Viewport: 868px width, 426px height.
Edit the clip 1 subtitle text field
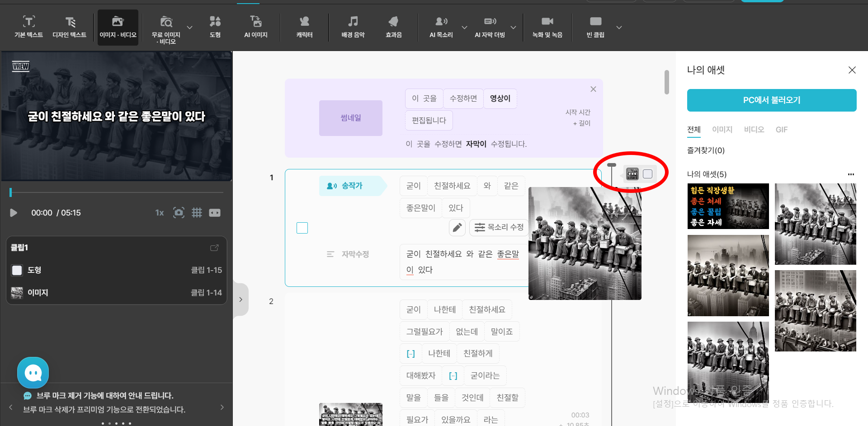pyautogui.click(x=464, y=262)
